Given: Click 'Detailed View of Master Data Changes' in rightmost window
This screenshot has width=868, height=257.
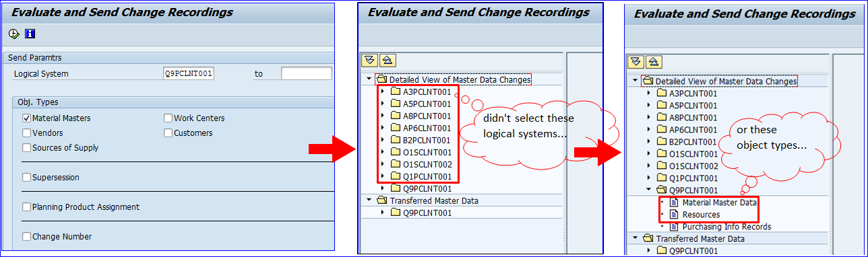Looking at the screenshot, I should (726, 81).
